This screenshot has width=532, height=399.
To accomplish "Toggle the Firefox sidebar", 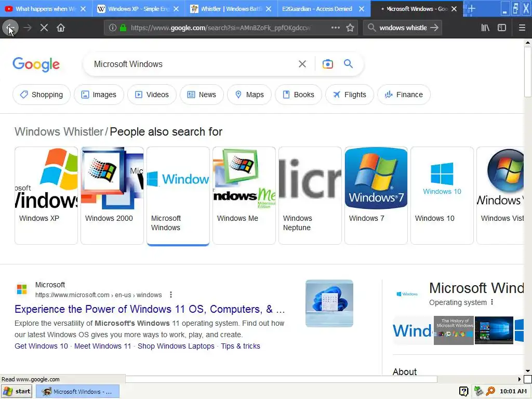I will pos(502,28).
